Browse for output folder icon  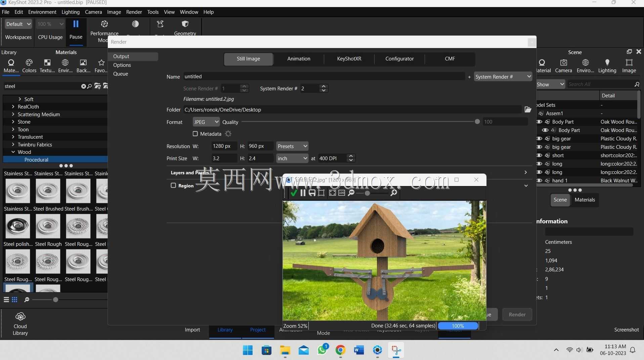point(528,109)
